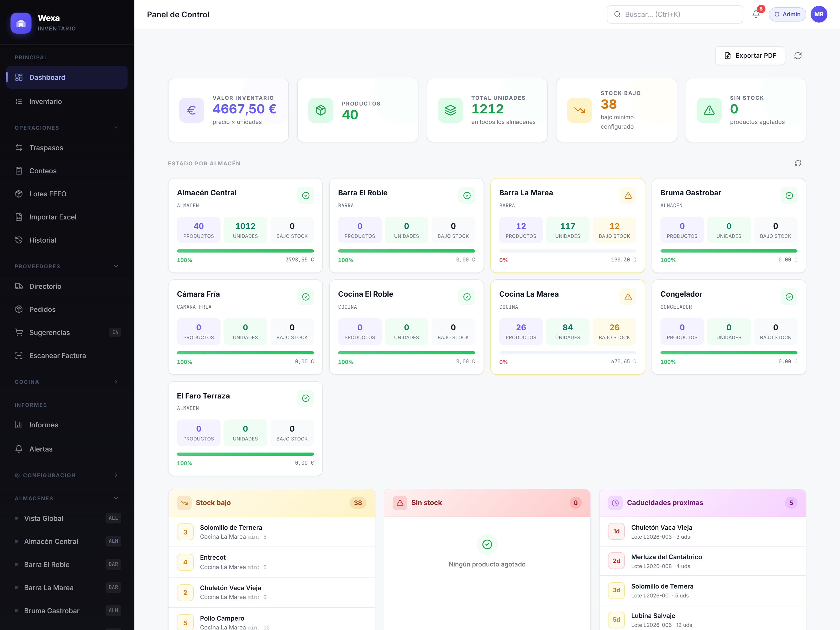Focus the Buscar search field
The image size is (840, 630).
(675, 14)
